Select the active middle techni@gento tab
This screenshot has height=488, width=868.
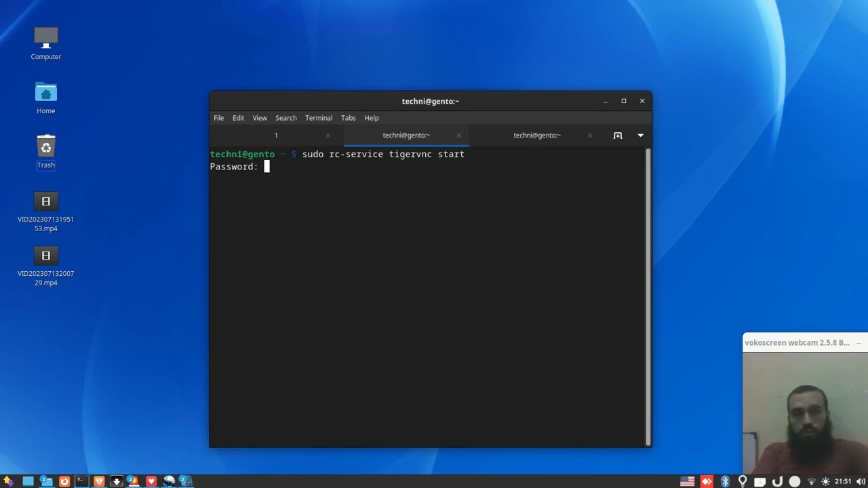(406, 136)
